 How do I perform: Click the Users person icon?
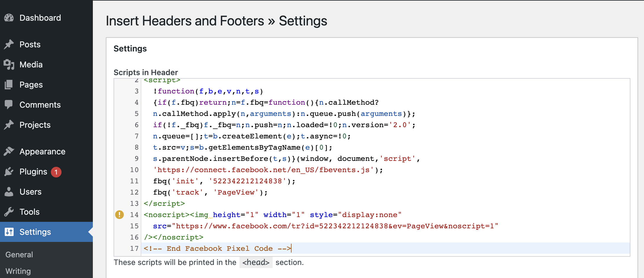pos(9,192)
